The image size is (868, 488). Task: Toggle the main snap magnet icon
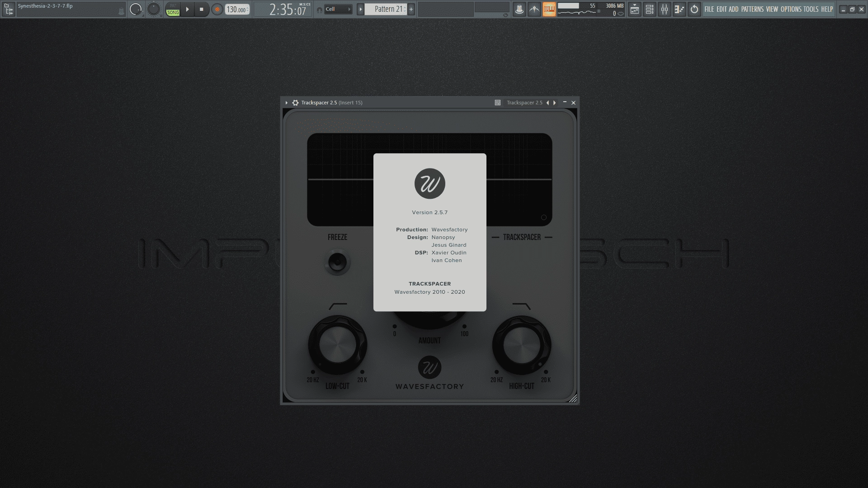[320, 9]
